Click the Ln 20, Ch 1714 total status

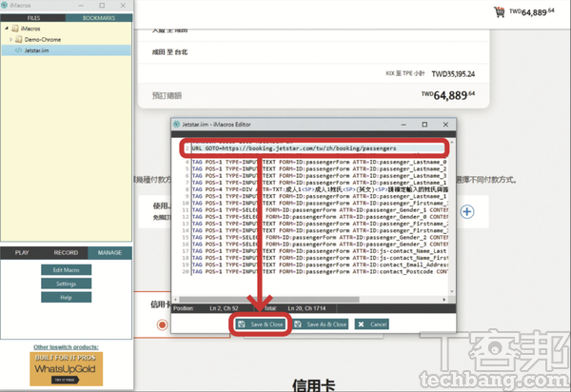[306, 308]
